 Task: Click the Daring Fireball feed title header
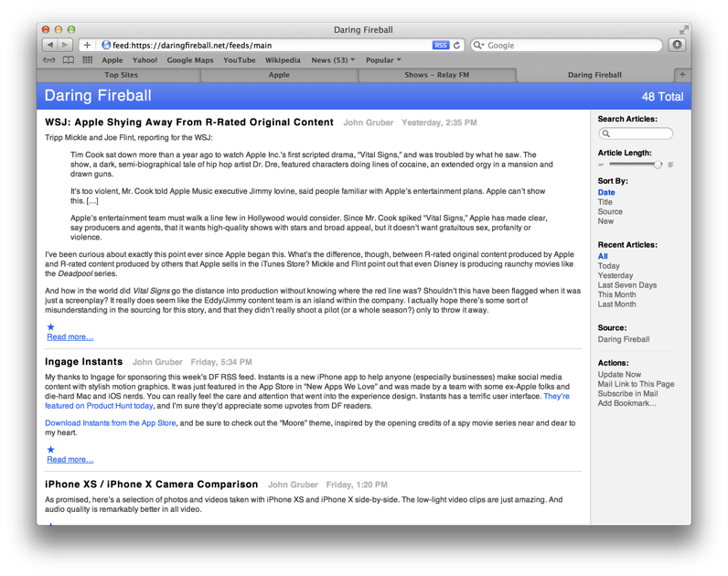tap(98, 96)
